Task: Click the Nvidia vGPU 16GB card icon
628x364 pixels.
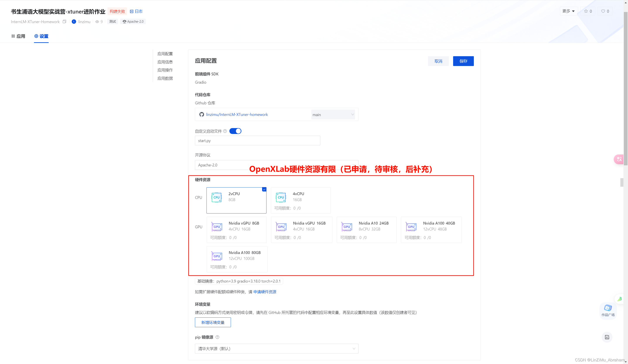Action: pyautogui.click(x=281, y=227)
